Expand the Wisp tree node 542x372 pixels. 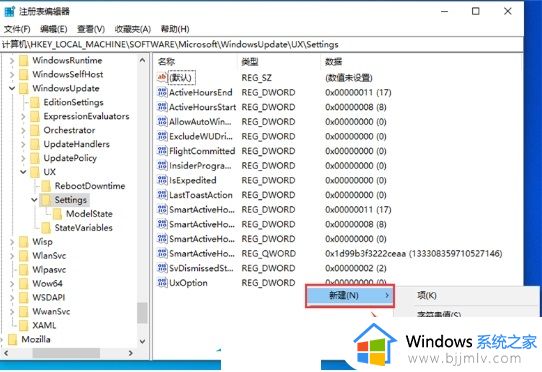pos(12,242)
